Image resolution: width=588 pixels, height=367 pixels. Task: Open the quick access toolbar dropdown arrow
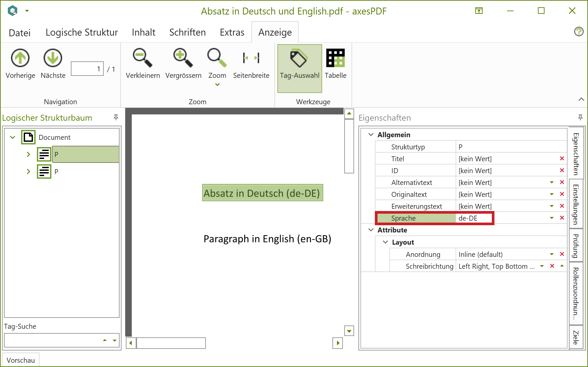click(x=27, y=11)
